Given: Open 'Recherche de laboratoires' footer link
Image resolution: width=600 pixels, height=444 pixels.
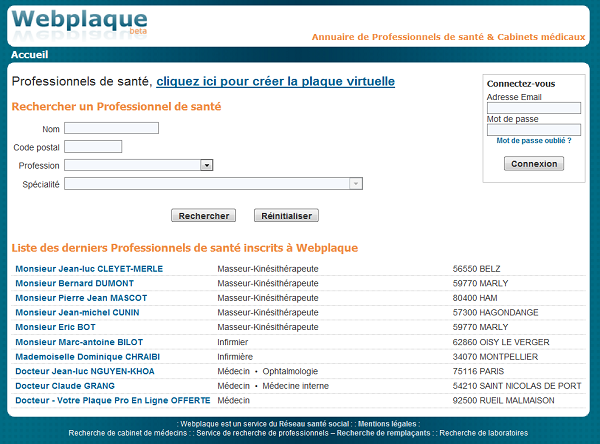Looking at the screenshot, I should coord(484,433).
